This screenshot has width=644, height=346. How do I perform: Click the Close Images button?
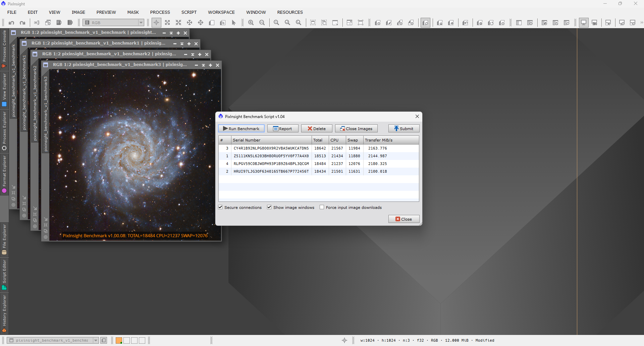click(356, 129)
